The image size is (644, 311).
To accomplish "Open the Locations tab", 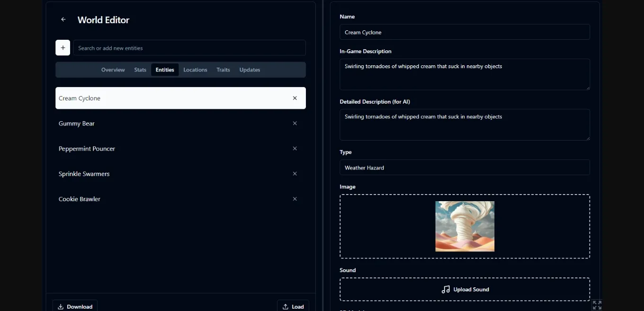I will click(195, 70).
